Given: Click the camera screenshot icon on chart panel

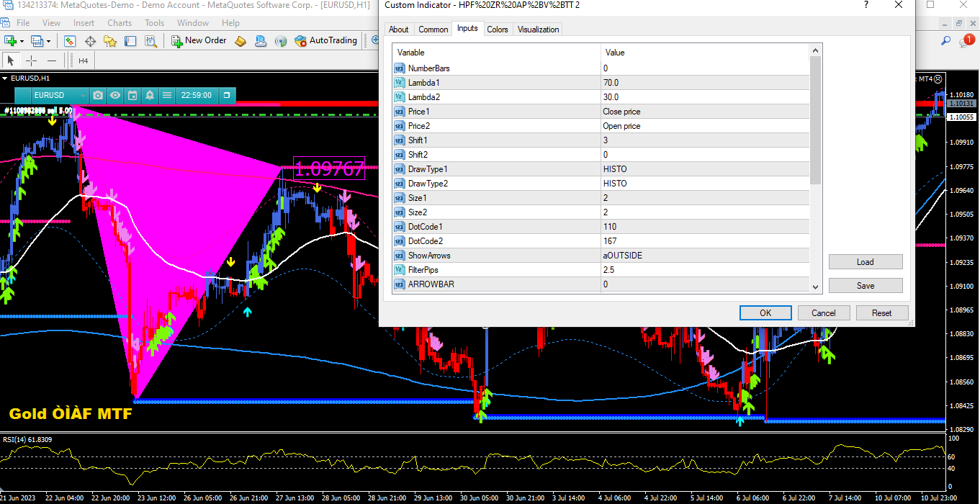Looking at the screenshot, I should pyautogui.click(x=98, y=95).
